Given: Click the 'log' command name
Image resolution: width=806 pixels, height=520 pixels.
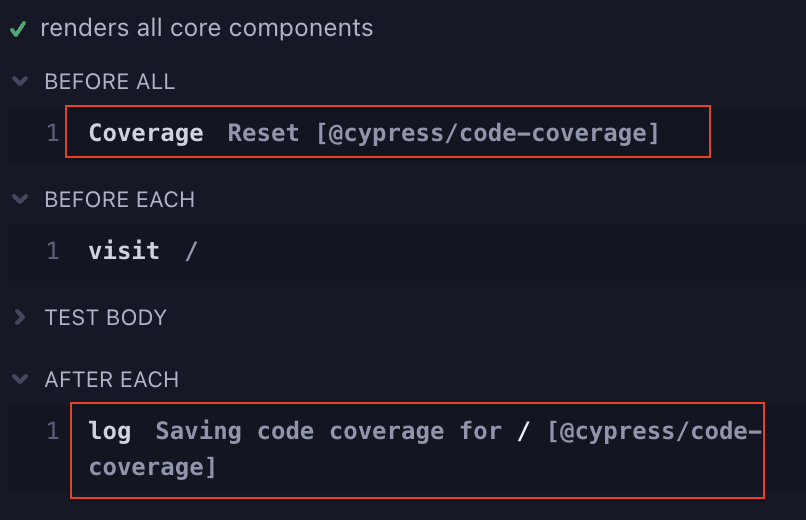Looking at the screenshot, I should tap(110, 432).
